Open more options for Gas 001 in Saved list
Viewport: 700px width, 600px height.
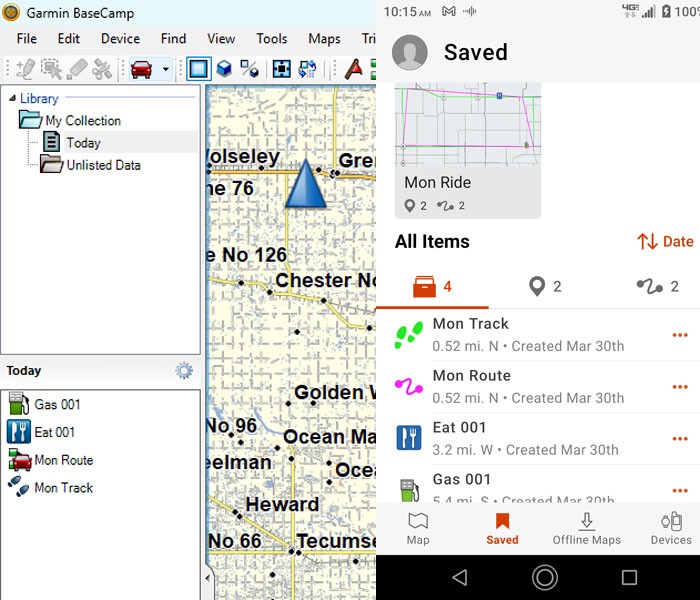[x=680, y=491]
